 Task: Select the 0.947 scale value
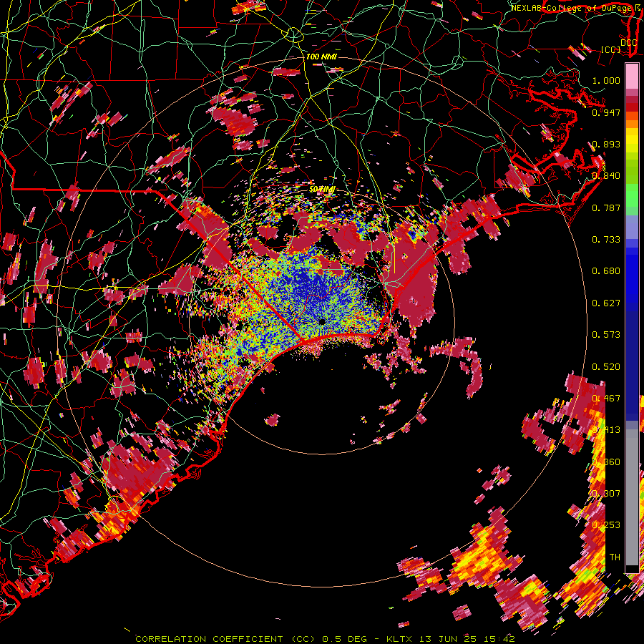606,112
